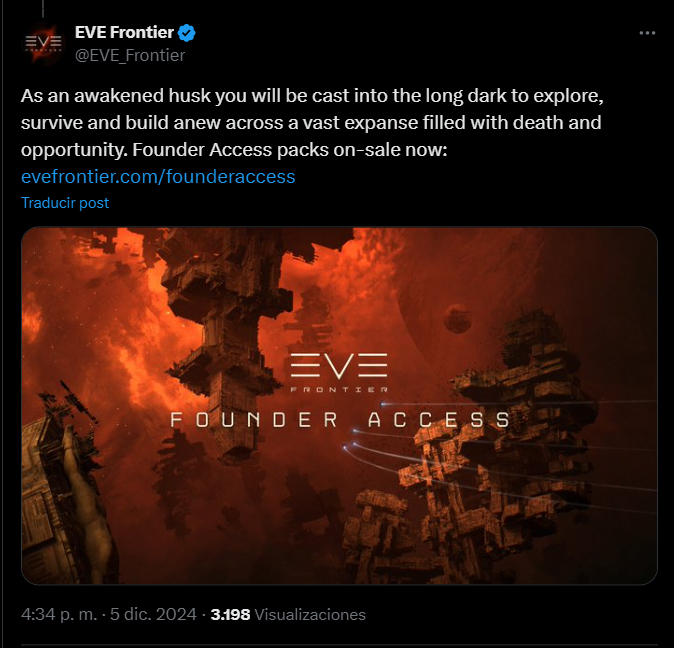Click the tweet text starting 'As an awakened husk'
The width and height of the screenshot is (674, 648).
tap(312, 122)
